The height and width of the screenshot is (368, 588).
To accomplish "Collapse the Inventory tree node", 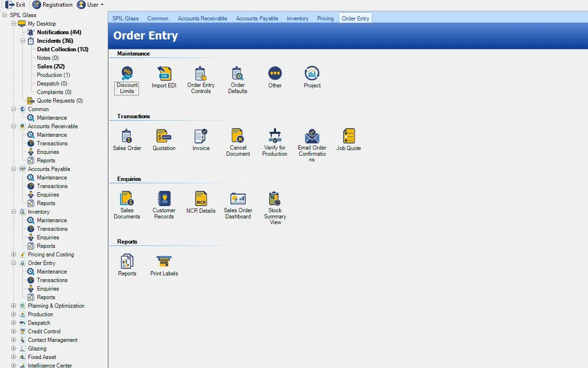I will point(14,212).
